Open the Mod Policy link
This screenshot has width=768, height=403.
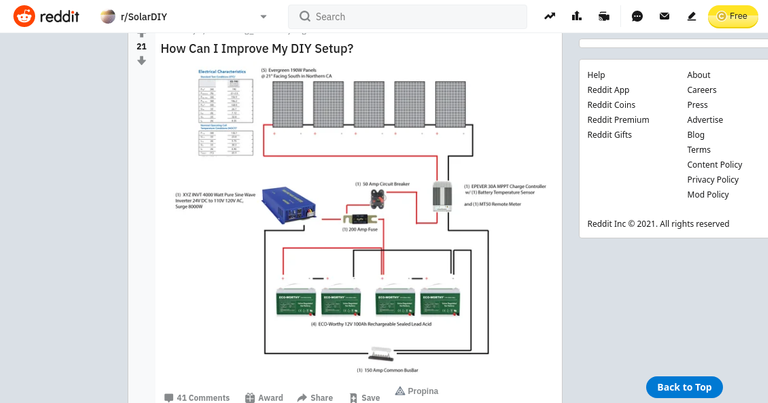coord(708,195)
